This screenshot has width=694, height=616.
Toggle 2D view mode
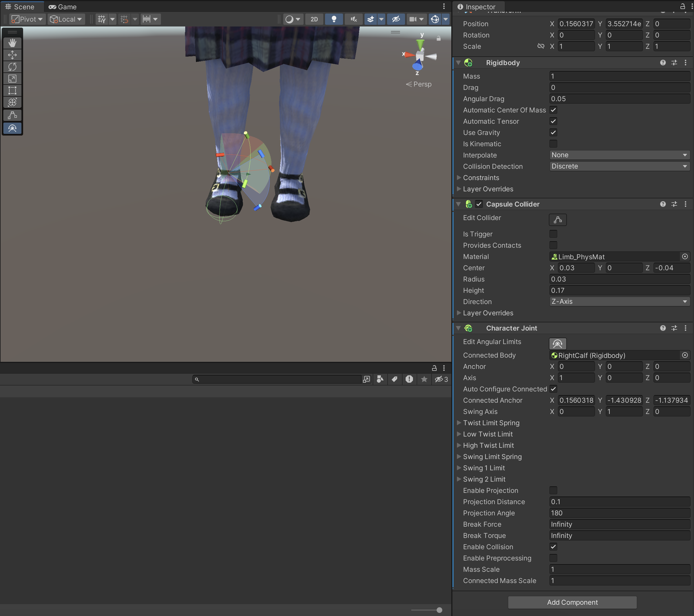tap(314, 19)
